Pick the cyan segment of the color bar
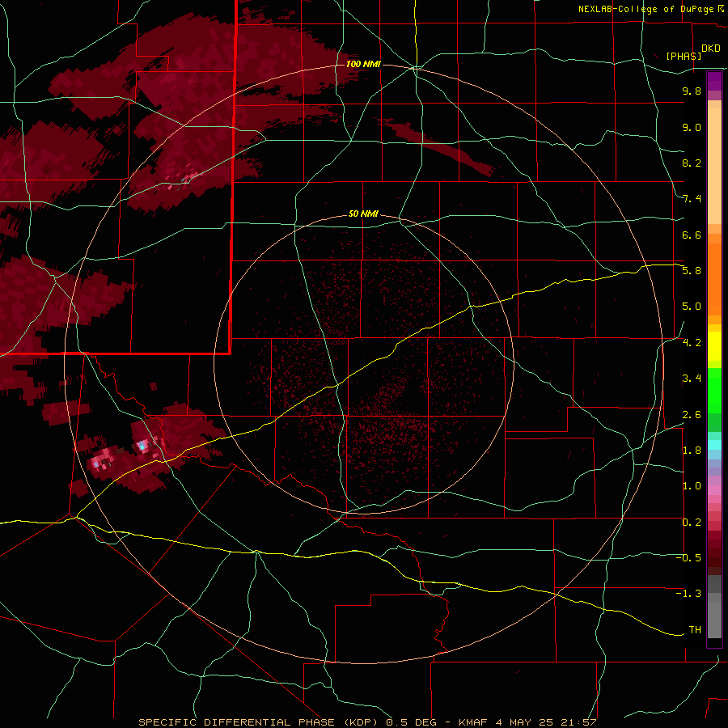This screenshot has width=728, height=728. [x=714, y=445]
